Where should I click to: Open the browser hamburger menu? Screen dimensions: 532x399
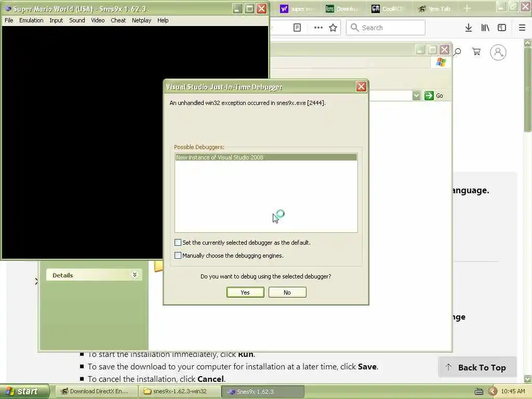(x=522, y=28)
